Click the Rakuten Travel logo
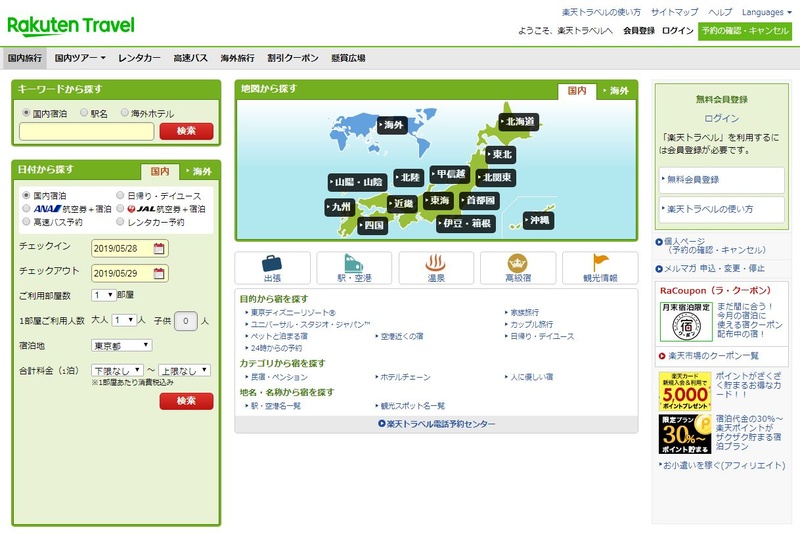 pyautogui.click(x=71, y=26)
